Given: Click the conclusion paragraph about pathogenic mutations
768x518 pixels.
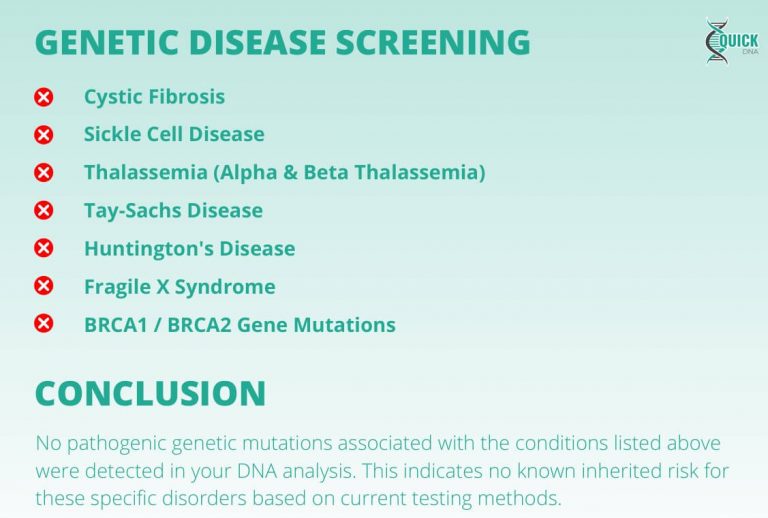Looking at the screenshot, I should 378,470.
